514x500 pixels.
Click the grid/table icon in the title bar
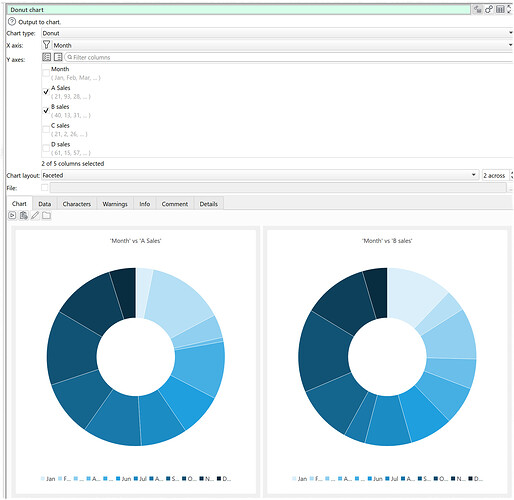(500, 9)
